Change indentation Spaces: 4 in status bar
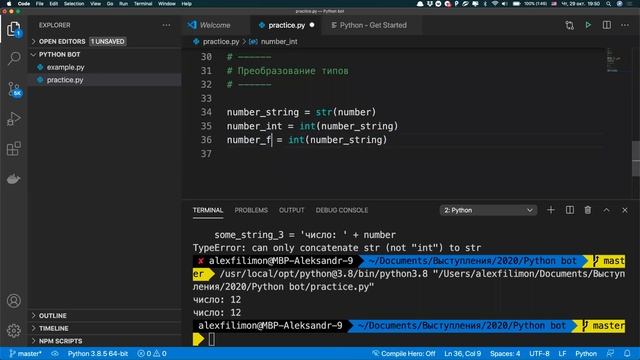The height and width of the screenshot is (360, 640). pos(505,353)
